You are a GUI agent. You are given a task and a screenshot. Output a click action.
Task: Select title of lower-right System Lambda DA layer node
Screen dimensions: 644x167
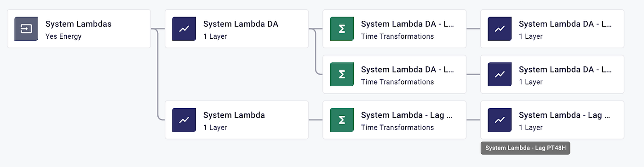click(x=565, y=70)
